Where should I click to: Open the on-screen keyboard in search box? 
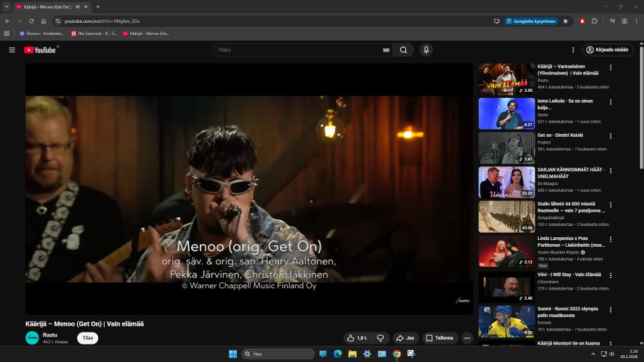(386, 50)
